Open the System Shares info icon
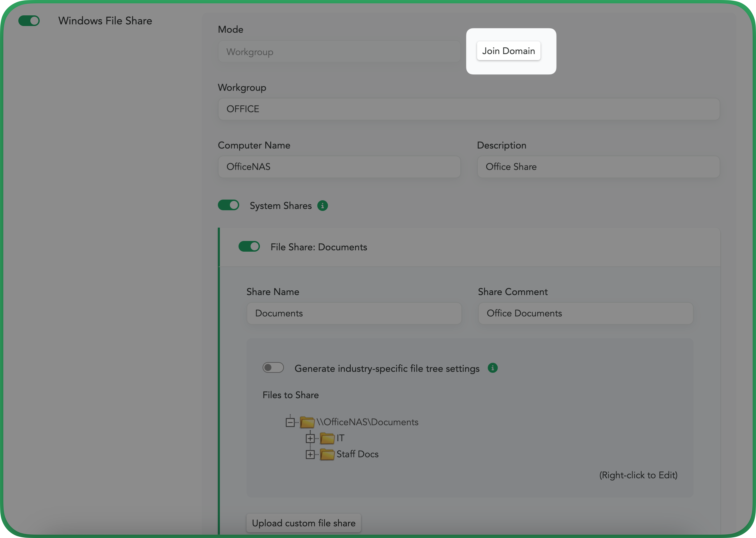The image size is (756, 538). 323,206
